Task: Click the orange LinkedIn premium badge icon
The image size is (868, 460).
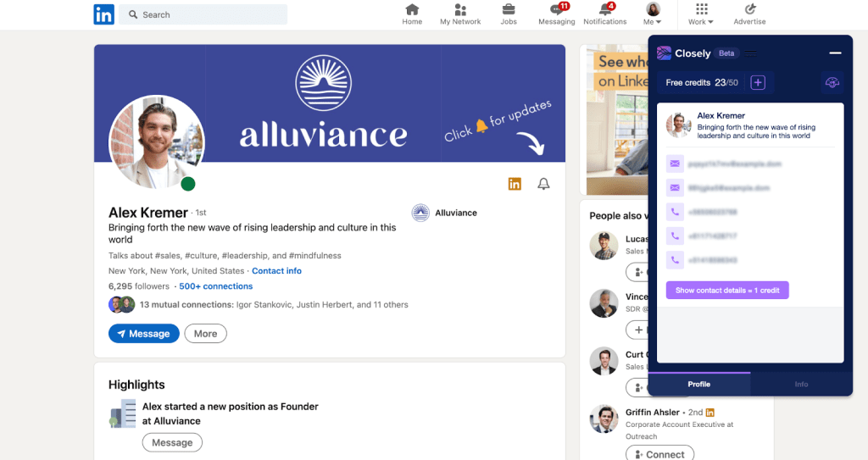Action: (x=515, y=184)
